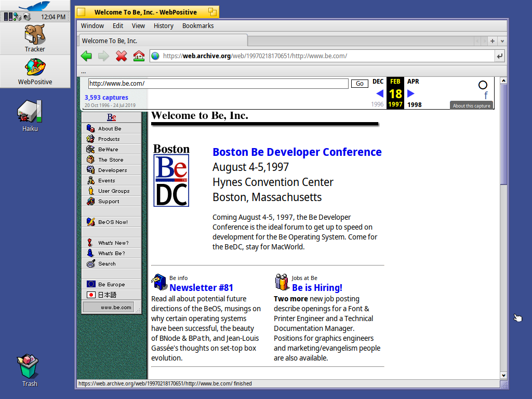Click the Deskbar system tray icons
The height and width of the screenshot is (399, 532).
pos(18,17)
